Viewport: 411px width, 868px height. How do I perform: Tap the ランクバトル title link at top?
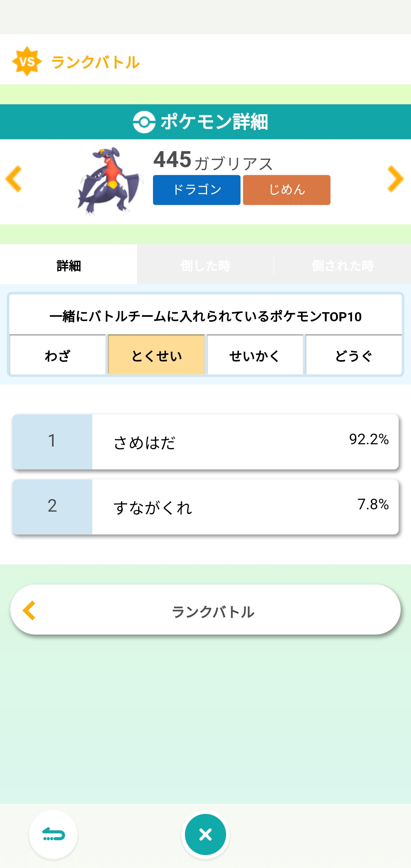click(96, 62)
